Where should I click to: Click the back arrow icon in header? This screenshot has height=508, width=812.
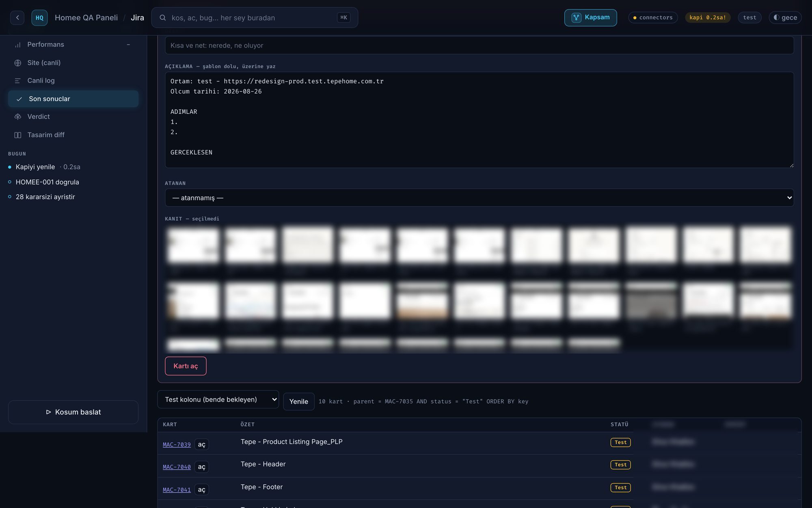tap(17, 17)
